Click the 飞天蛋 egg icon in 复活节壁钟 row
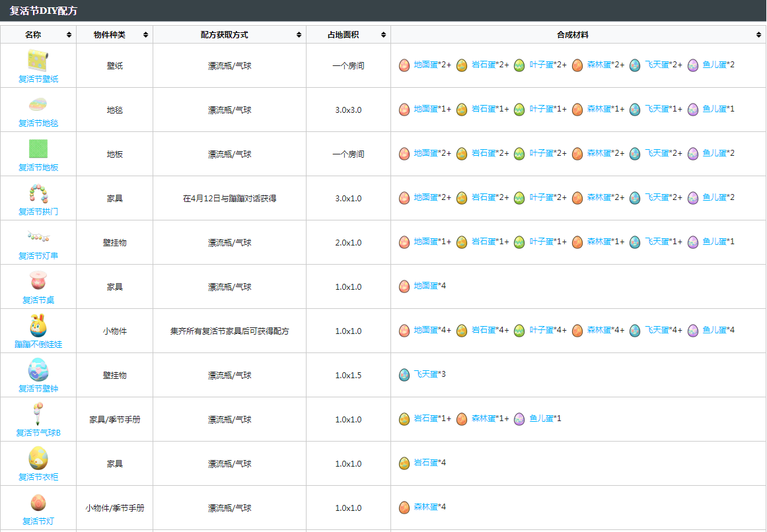 (404, 375)
